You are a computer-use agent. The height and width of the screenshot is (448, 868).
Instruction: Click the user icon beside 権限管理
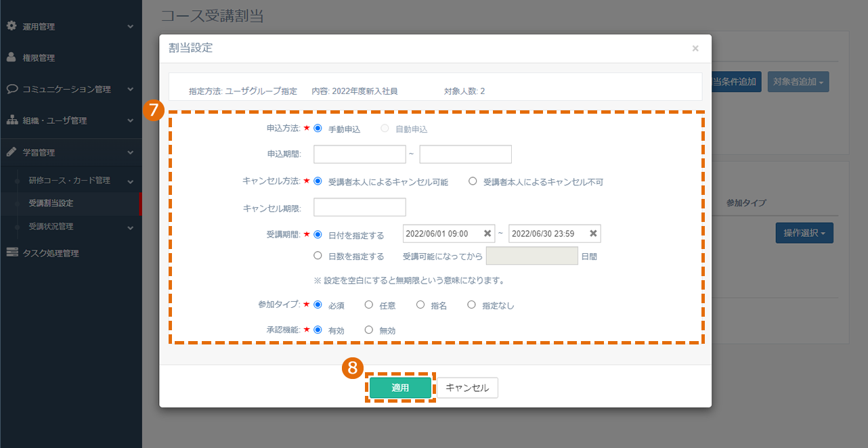pos(12,58)
